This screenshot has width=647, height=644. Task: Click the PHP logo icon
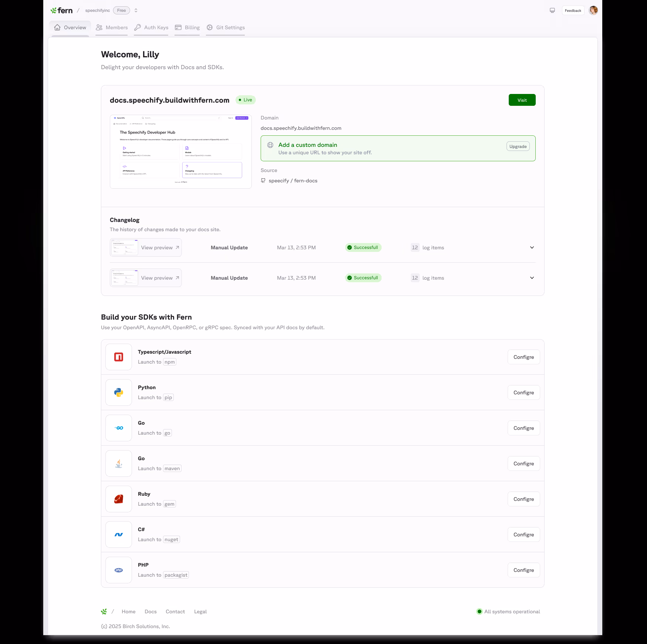coord(119,570)
